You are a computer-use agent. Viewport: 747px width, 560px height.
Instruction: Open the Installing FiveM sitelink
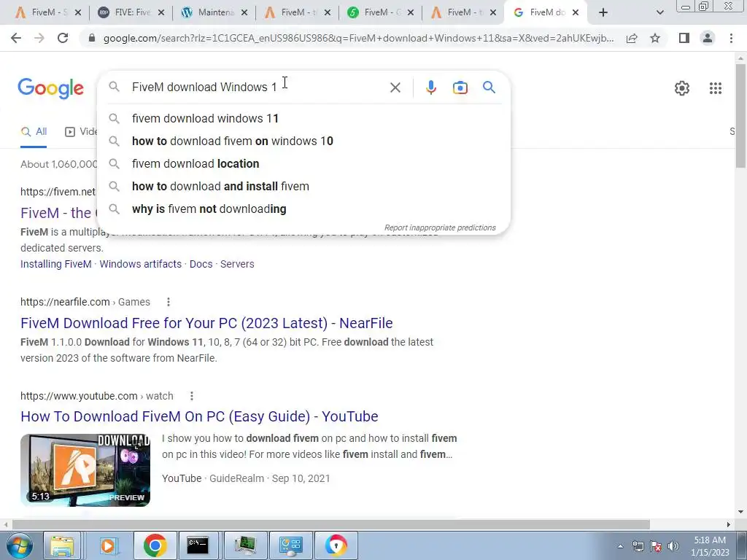(55, 264)
